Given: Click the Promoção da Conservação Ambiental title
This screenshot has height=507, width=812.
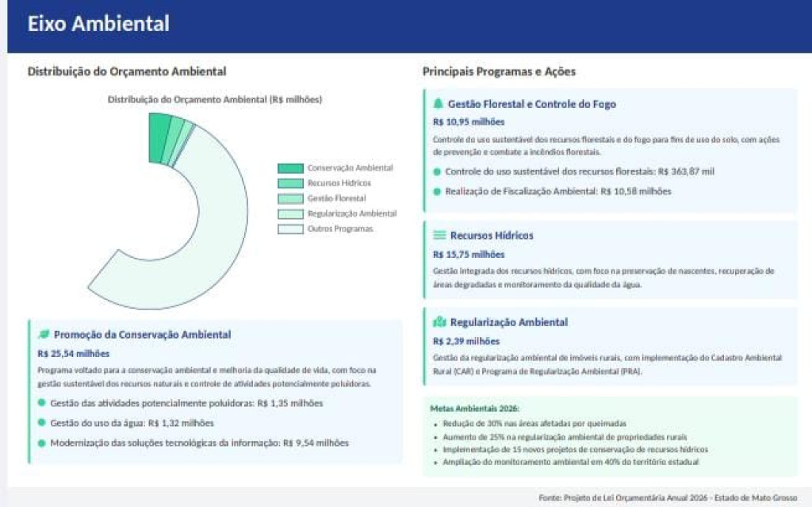Looking at the screenshot, I should (142, 335).
